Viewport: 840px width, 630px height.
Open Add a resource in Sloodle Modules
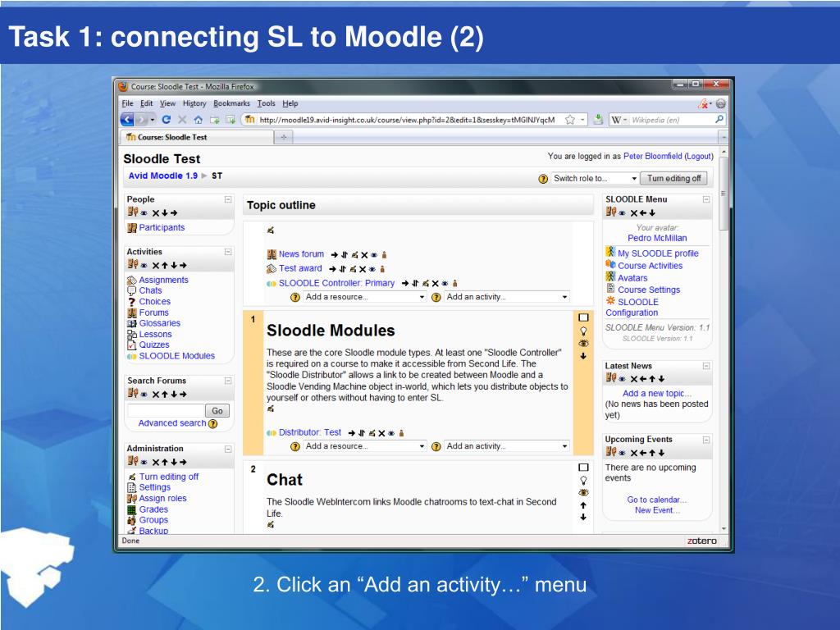click(364, 446)
